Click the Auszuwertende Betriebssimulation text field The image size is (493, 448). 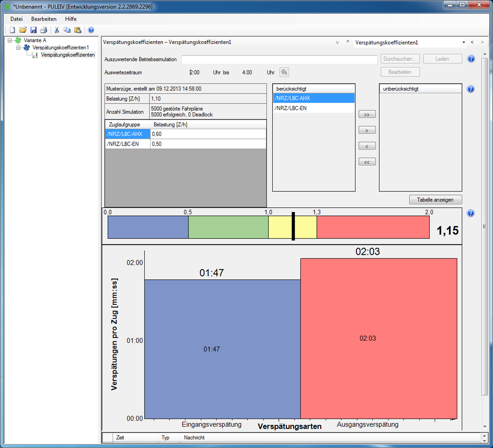[x=279, y=60]
